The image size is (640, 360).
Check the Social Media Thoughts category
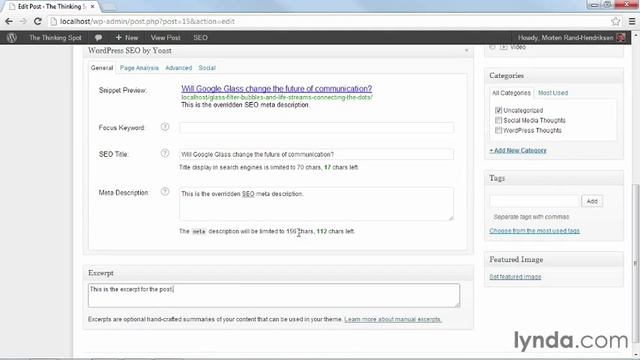498,120
